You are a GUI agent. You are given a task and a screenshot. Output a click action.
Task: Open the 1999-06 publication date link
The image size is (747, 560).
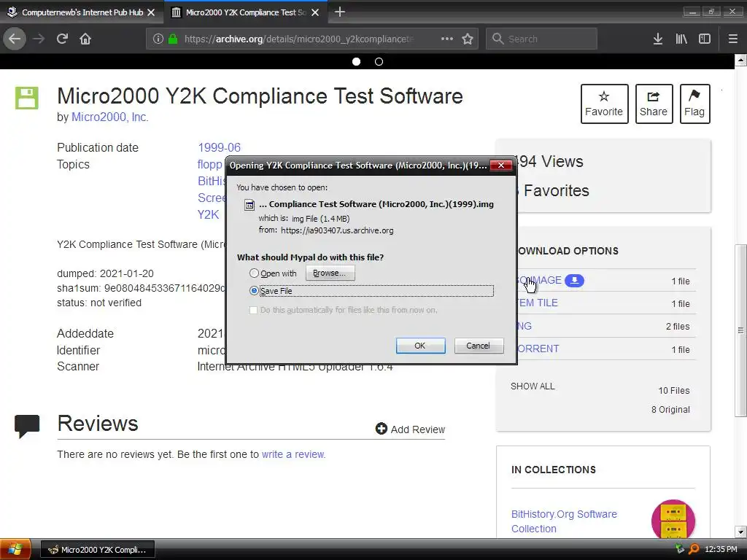[x=219, y=147]
